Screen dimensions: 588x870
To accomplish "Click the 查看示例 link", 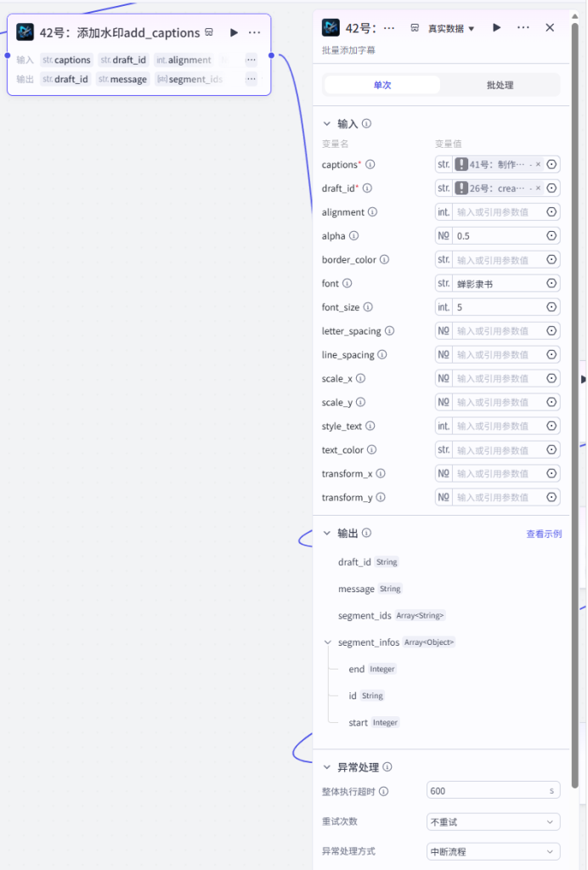I will [x=544, y=534].
